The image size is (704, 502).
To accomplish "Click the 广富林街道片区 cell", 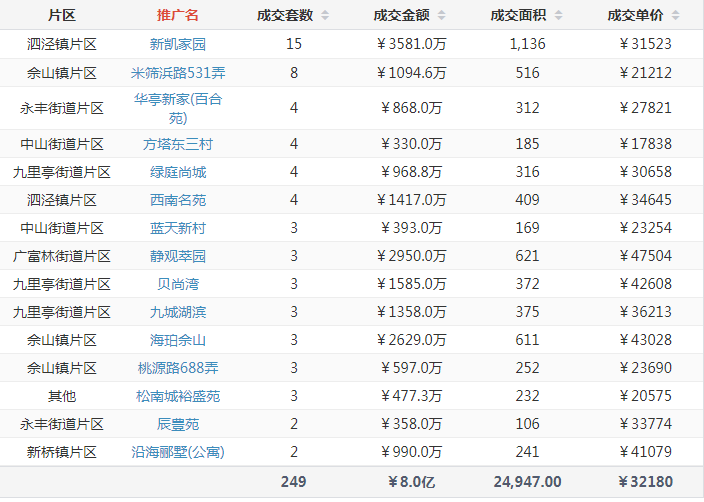I will coord(62,256).
